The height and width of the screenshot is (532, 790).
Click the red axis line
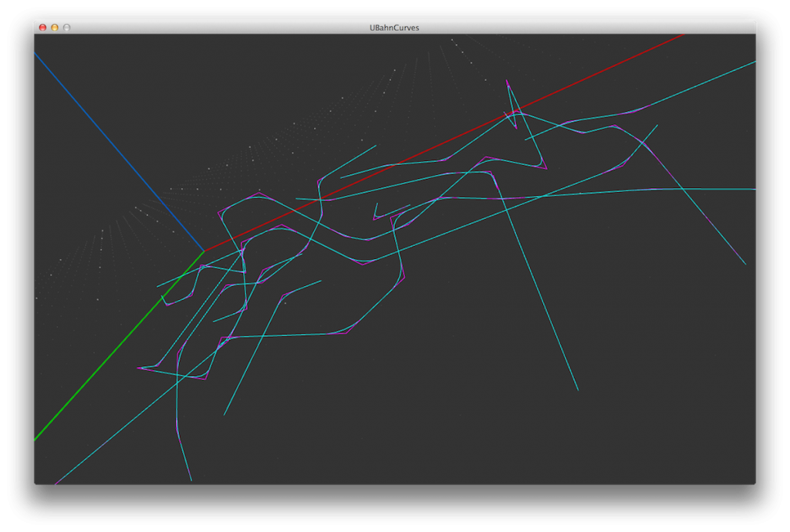pyautogui.click(x=444, y=143)
